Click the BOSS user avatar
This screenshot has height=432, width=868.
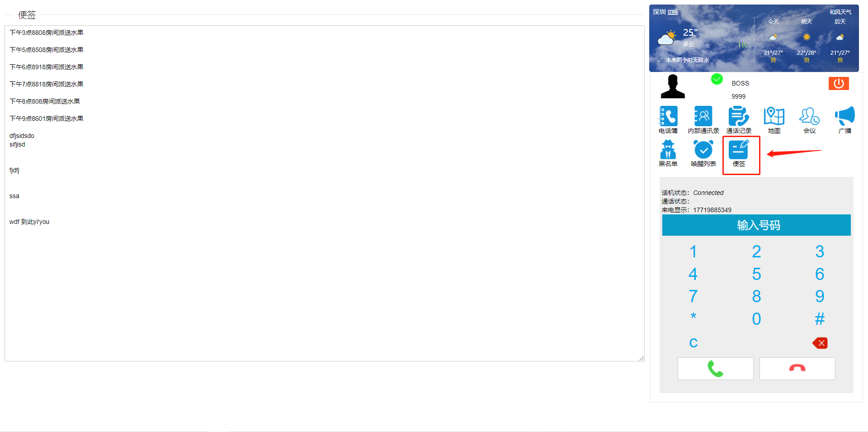[x=673, y=86]
